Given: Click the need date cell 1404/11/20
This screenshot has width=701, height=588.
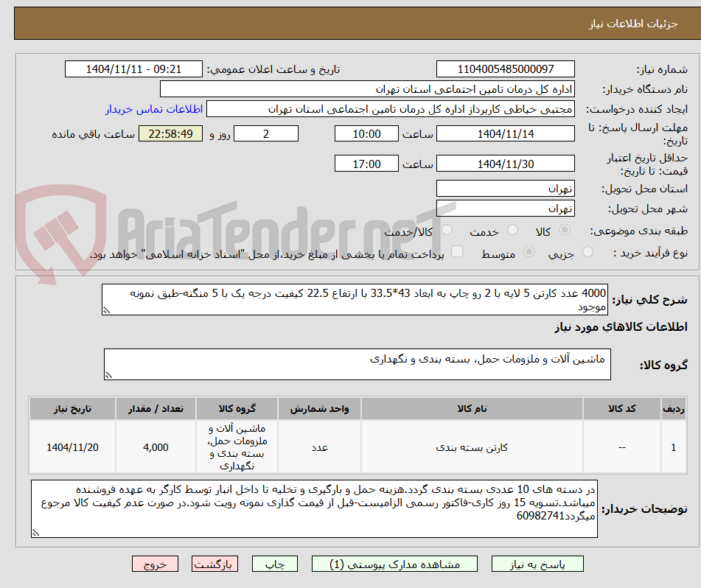Looking at the screenshot, I should click(72, 447).
